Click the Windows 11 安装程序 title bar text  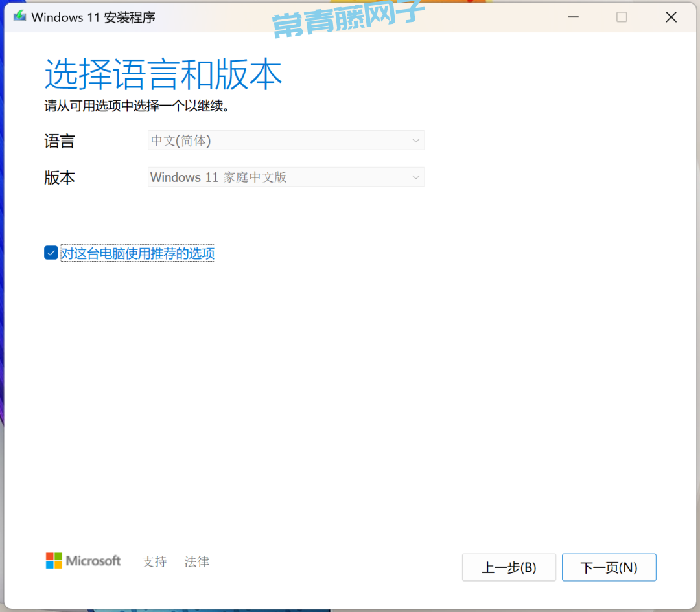[x=93, y=17]
